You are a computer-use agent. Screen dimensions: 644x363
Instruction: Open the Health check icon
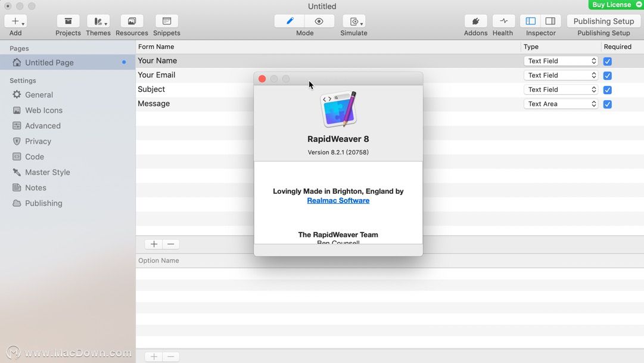click(503, 21)
